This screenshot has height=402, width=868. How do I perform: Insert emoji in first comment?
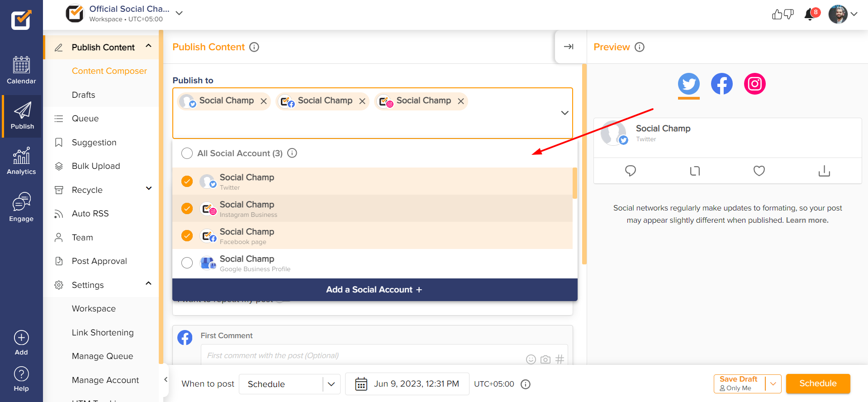click(x=531, y=359)
